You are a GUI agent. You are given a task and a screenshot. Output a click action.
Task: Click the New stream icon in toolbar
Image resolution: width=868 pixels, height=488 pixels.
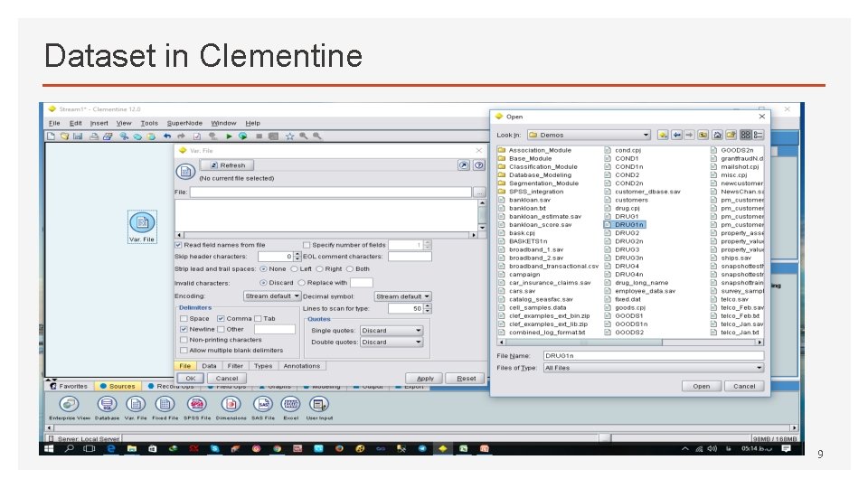point(51,136)
